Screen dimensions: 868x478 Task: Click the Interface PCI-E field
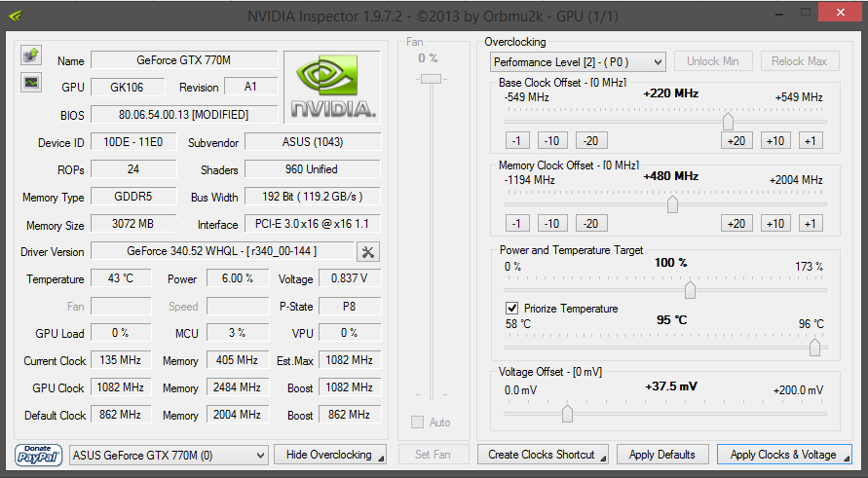coord(313,224)
